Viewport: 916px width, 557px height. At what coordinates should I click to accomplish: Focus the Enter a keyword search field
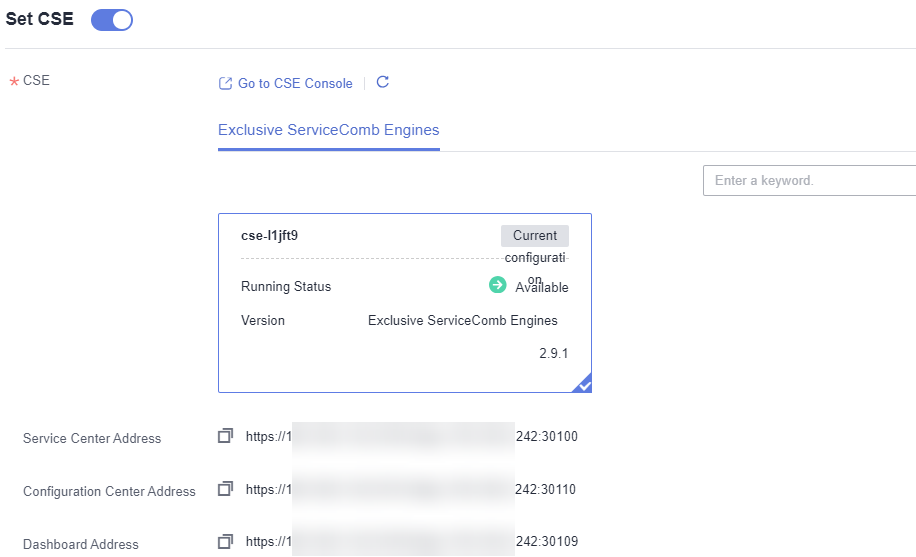(810, 181)
